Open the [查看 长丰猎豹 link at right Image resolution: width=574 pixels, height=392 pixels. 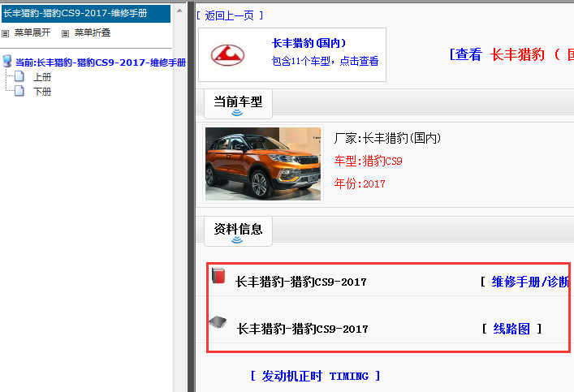point(511,54)
